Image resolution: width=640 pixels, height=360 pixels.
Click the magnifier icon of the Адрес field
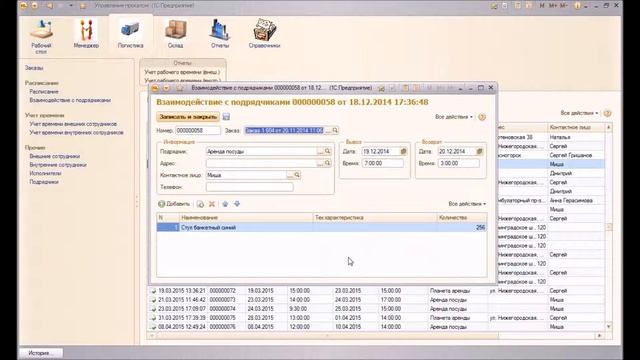click(x=327, y=163)
